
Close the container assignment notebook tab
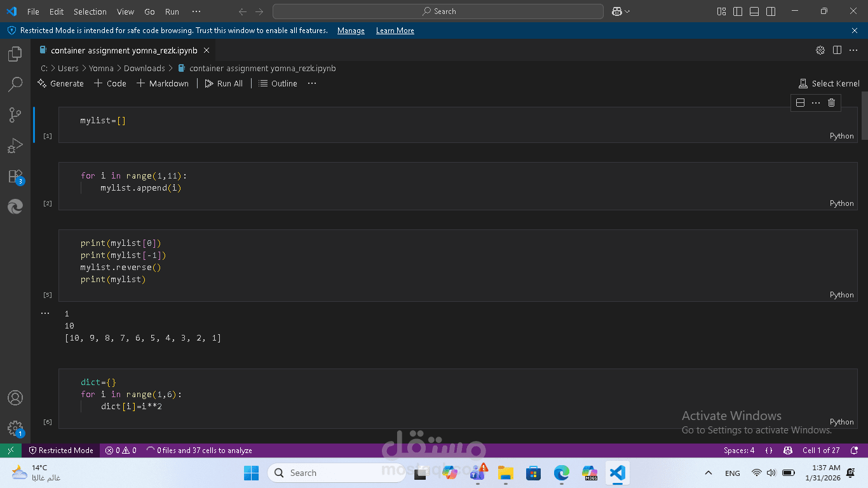pos(207,50)
